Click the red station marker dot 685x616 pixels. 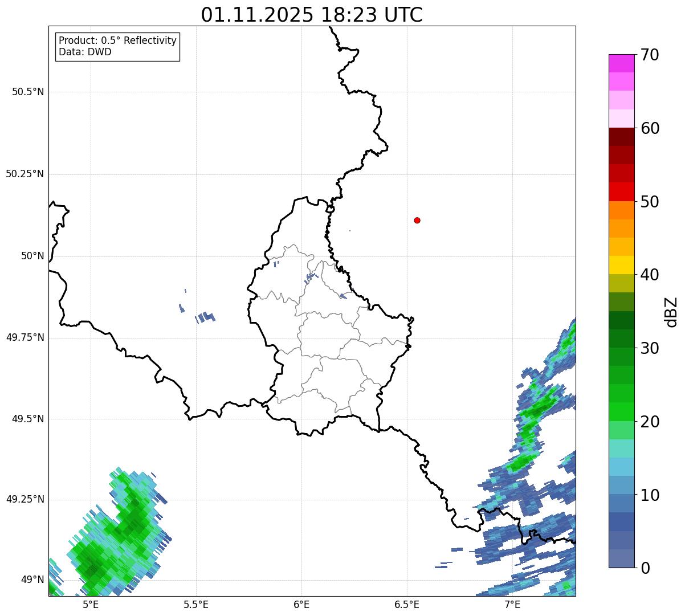click(417, 220)
